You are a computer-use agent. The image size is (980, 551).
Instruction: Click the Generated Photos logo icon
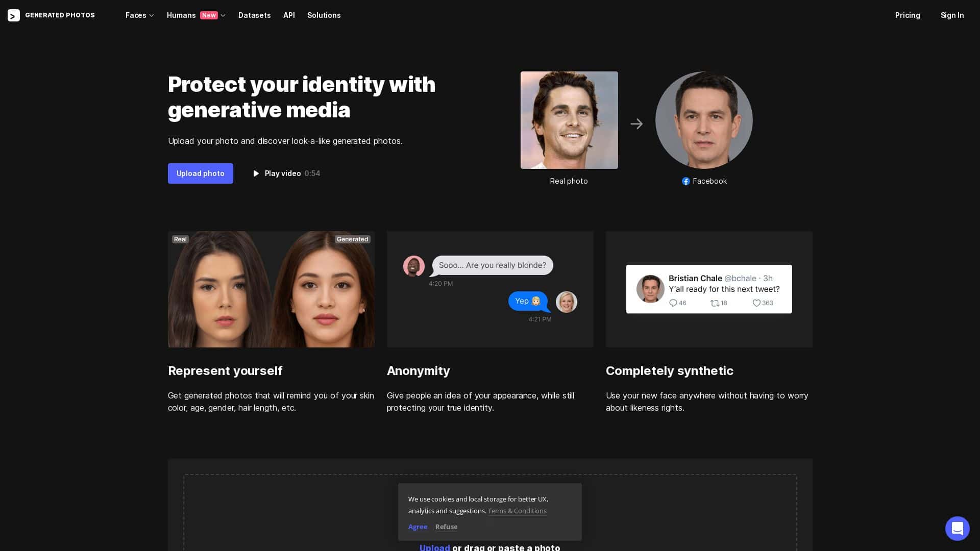13,15
